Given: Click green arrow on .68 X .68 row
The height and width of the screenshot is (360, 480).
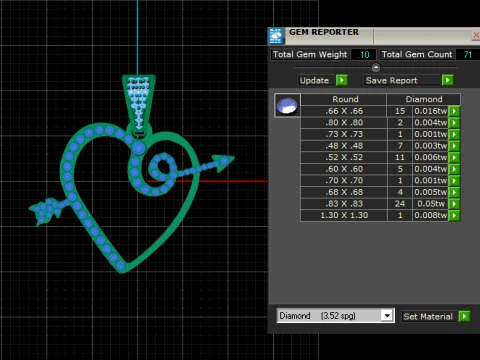Looking at the screenshot, I should pyautogui.click(x=454, y=192).
